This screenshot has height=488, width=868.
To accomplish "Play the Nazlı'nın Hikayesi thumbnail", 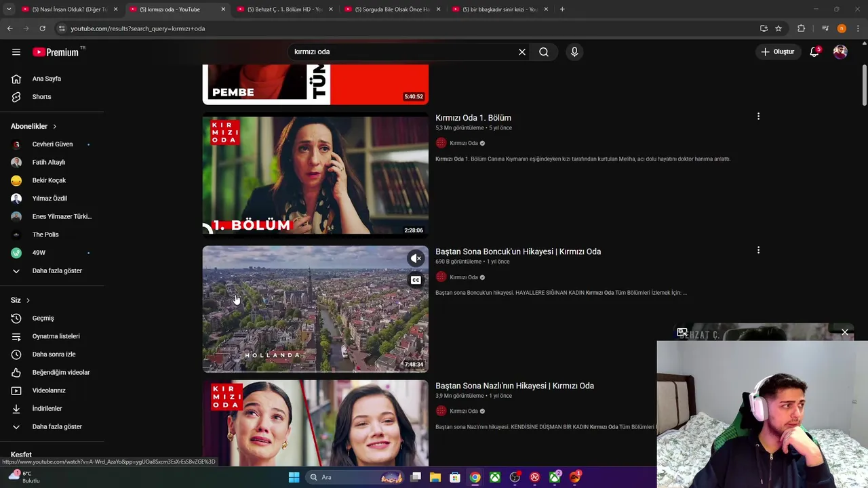I will [x=315, y=423].
